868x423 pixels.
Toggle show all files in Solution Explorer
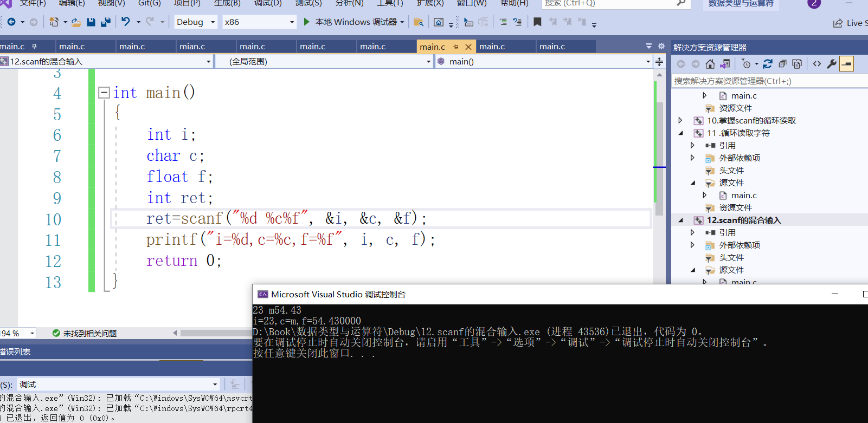[x=797, y=64]
